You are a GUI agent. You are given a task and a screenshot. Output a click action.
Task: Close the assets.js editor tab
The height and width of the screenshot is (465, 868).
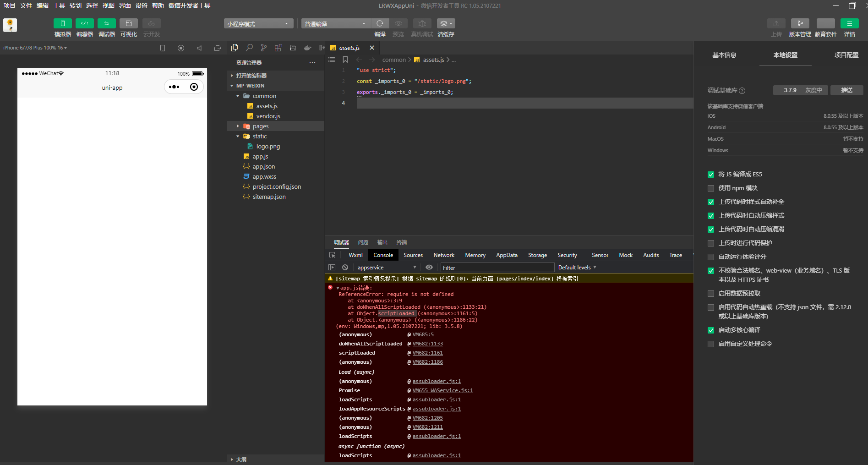pos(372,48)
